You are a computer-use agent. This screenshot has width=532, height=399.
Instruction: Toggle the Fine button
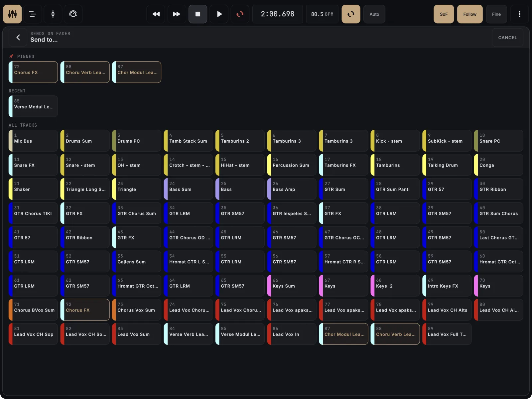(496, 14)
